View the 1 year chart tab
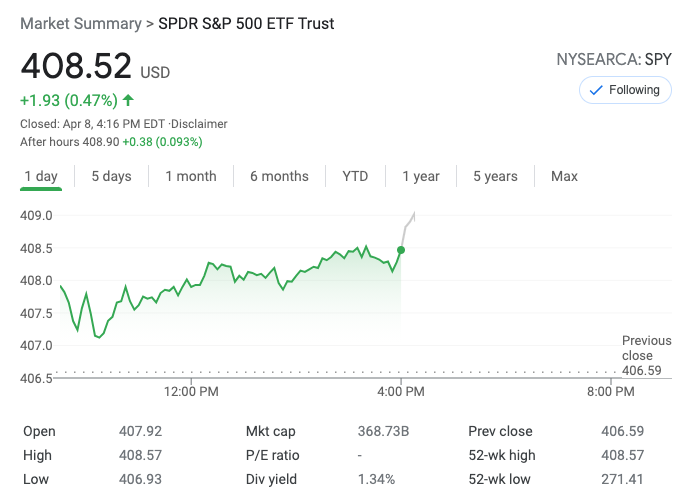Screen dimensions: 696x501 (x=421, y=177)
